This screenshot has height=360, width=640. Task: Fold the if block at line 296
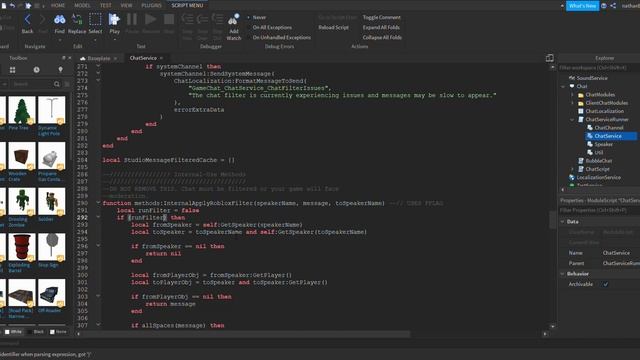98,246
